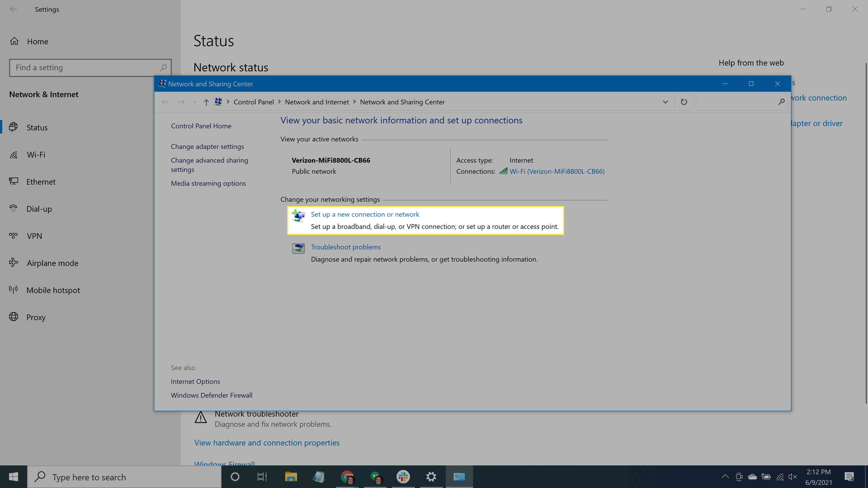Click the Windows taskbar Wi-Fi status icon
Screen dimensions: 868x488
coord(781,477)
